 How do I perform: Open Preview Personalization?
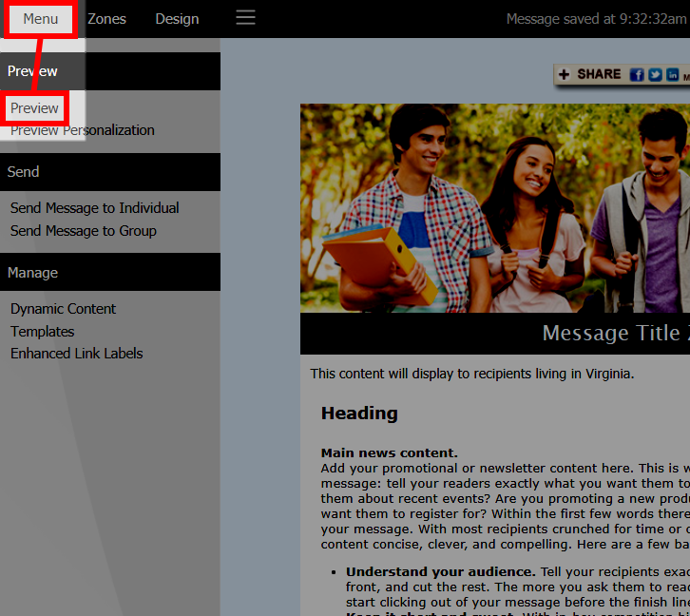tap(83, 130)
